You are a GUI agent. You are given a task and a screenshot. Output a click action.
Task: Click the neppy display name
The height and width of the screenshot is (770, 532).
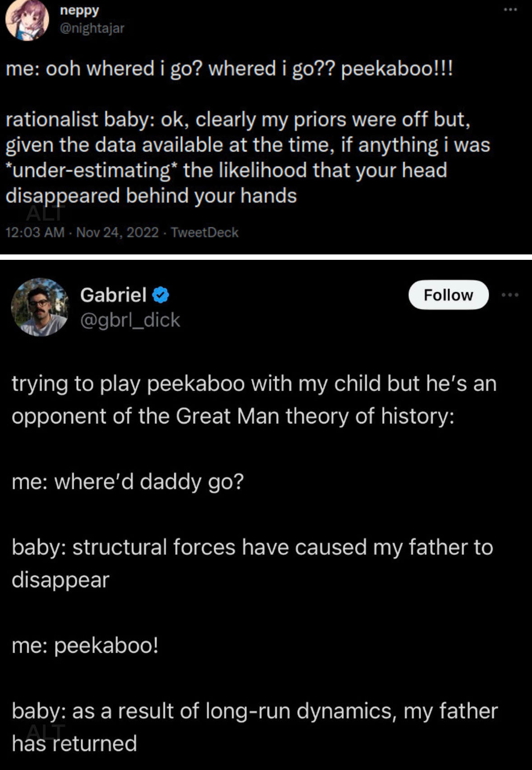pos(79,10)
